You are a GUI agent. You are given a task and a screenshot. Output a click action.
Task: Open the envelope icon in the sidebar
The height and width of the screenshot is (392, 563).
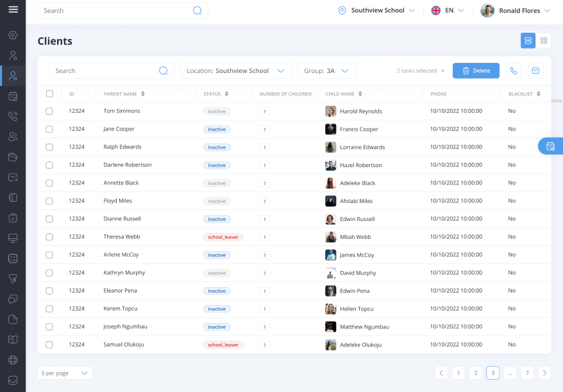[x=13, y=177]
